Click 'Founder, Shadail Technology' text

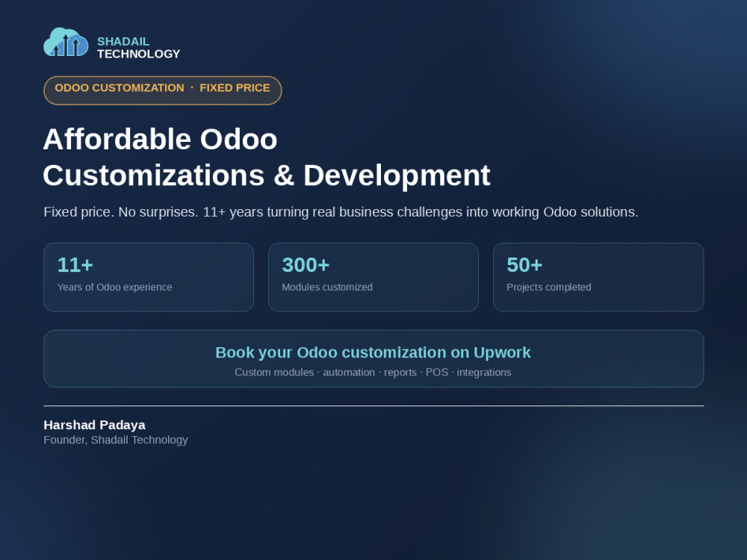click(116, 440)
